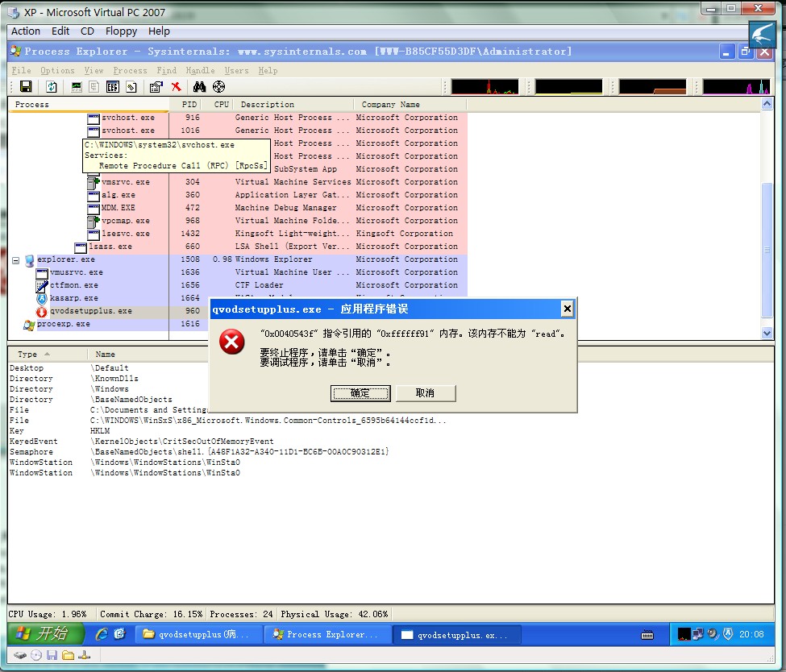Open Properties toolbar icon
The width and height of the screenshot is (786, 672).
pyautogui.click(x=156, y=87)
